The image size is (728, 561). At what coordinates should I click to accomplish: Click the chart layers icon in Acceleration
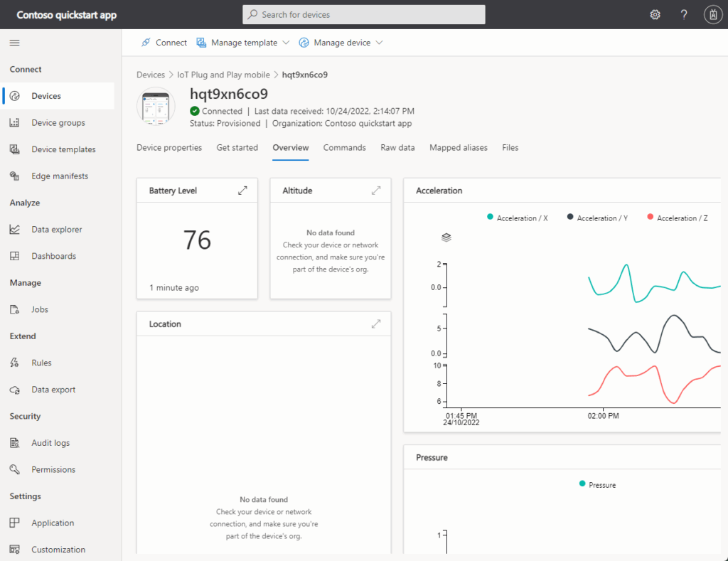446,237
